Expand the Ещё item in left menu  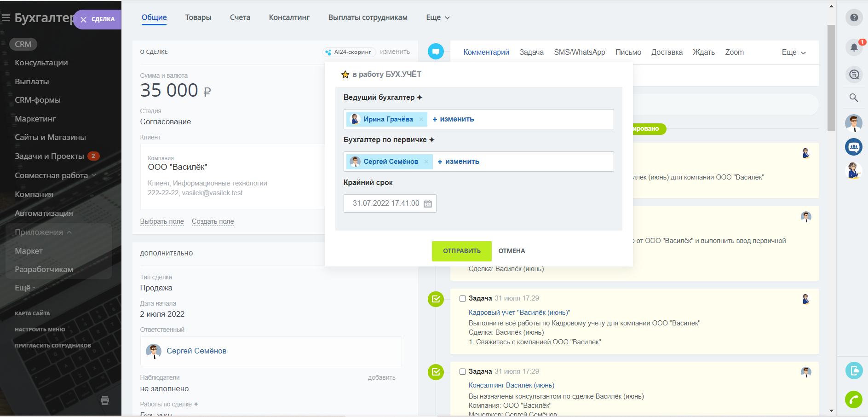coord(25,288)
